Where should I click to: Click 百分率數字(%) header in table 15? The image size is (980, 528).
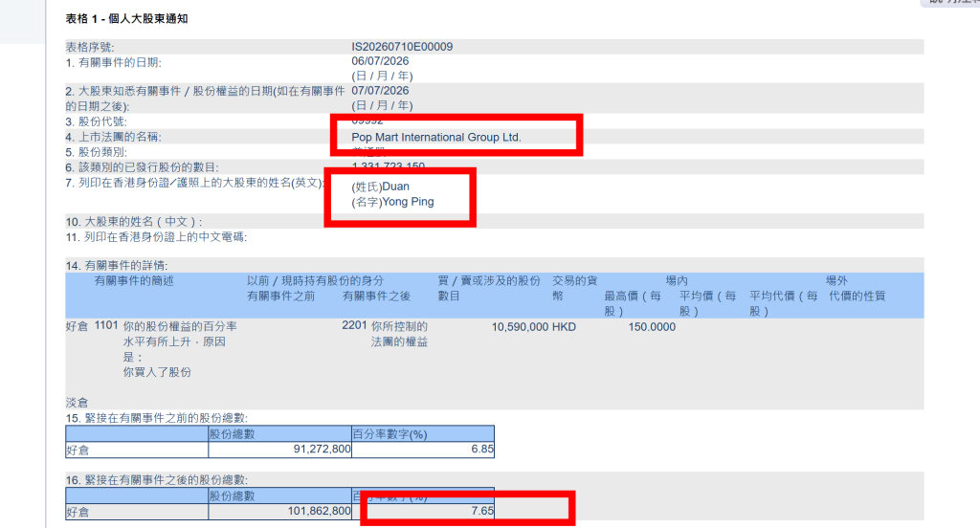click(x=390, y=434)
